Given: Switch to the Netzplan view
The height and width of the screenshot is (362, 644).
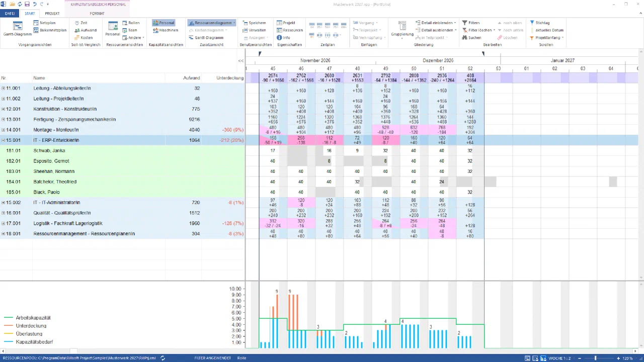Looking at the screenshot, I should click(44, 23).
